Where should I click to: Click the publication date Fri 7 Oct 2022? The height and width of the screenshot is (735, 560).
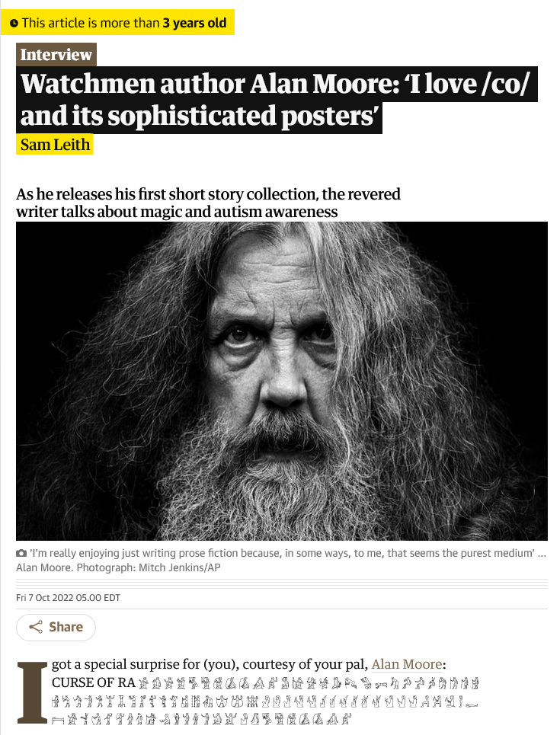(68, 598)
